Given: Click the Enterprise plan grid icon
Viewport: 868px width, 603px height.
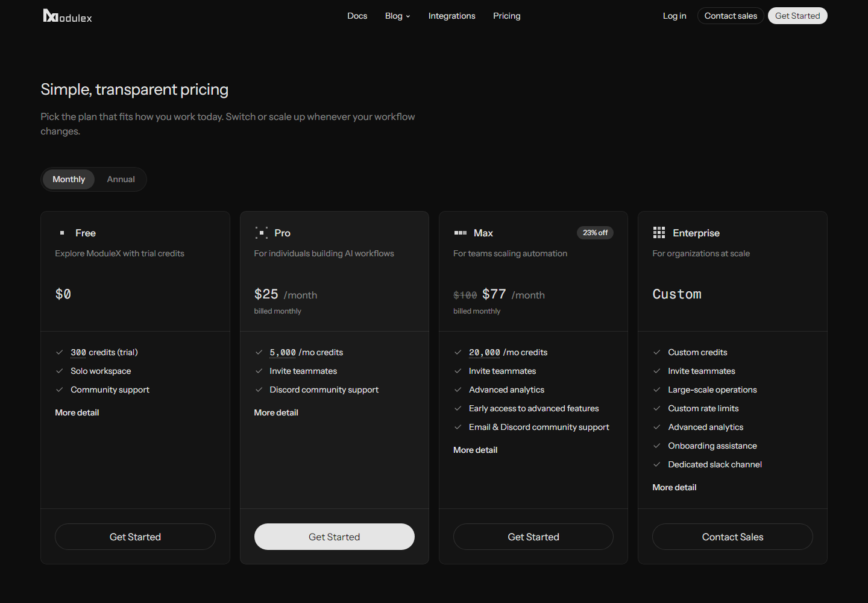Looking at the screenshot, I should tap(659, 233).
